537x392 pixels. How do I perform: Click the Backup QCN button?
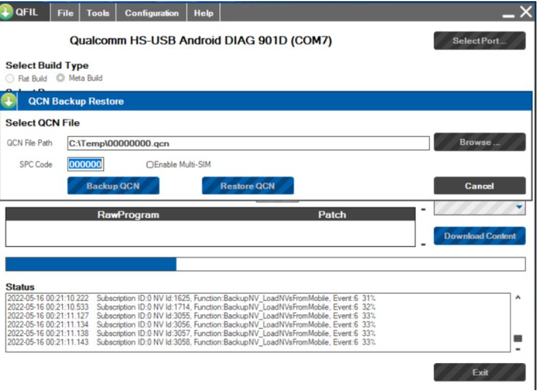coord(113,186)
